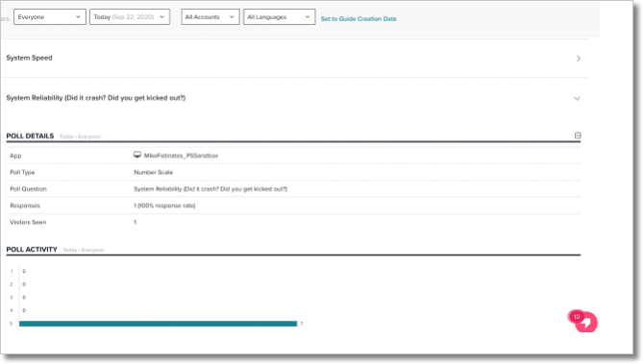The width and height of the screenshot is (643, 364).
Task: Expand the System Speed poll row
Action: pyautogui.click(x=294, y=59)
